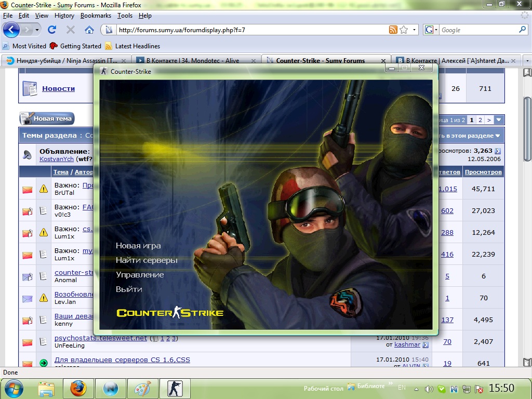Open the Paint icon on the taskbar
The height and width of the screenshot is (399, 532).
coord(142,388)
